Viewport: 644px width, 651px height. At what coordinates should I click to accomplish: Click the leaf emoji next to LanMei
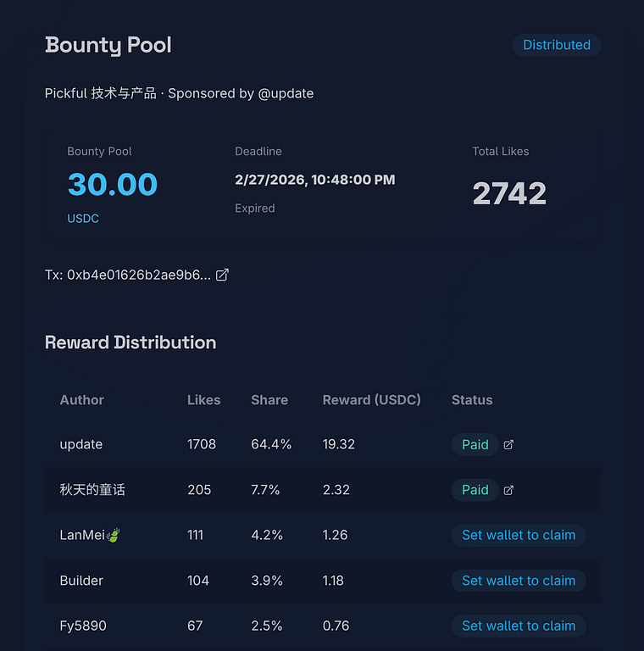[x=113, y=535]
